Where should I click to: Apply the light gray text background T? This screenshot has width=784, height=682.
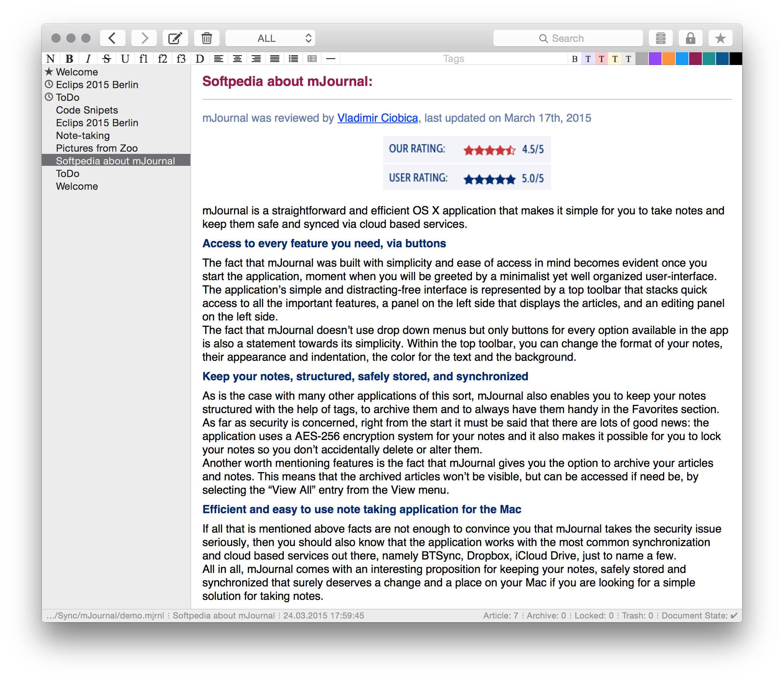pyautogui.click(x=628, y=59)
